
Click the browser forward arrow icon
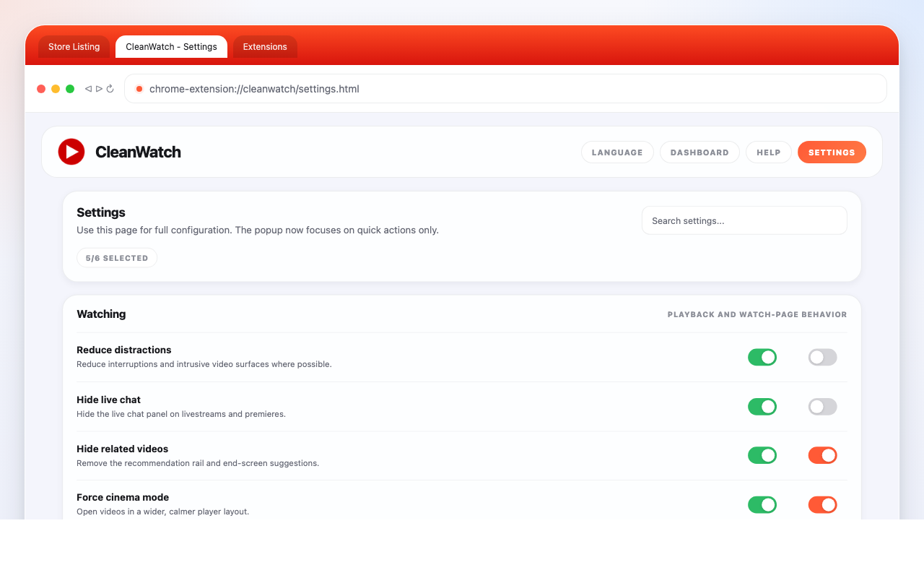(x=99, y=89)
